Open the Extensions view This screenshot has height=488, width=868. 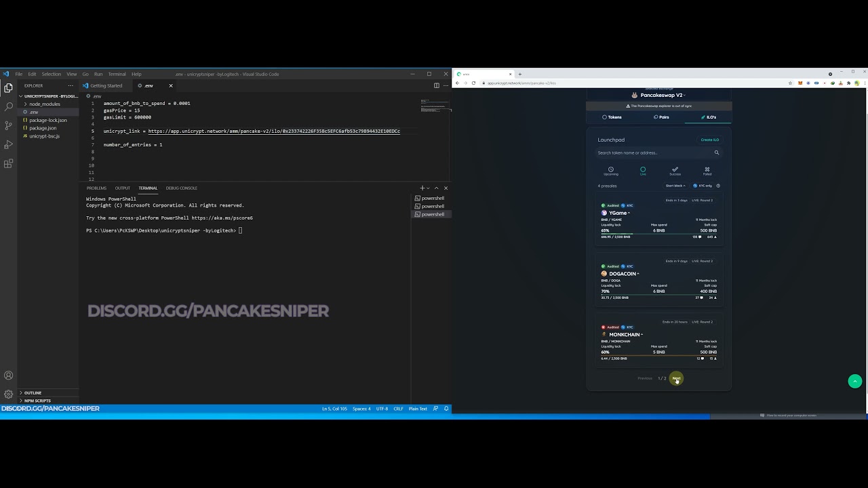8,163
